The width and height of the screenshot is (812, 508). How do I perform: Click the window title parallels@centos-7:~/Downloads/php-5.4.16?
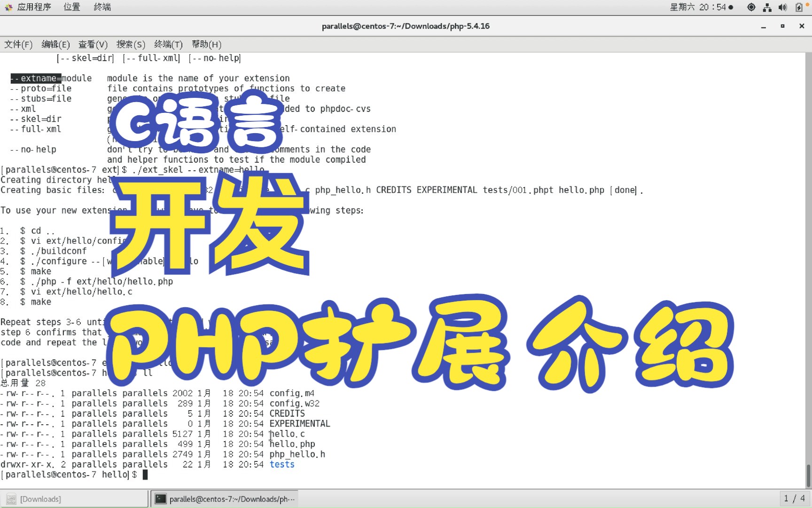click(406, 26)
